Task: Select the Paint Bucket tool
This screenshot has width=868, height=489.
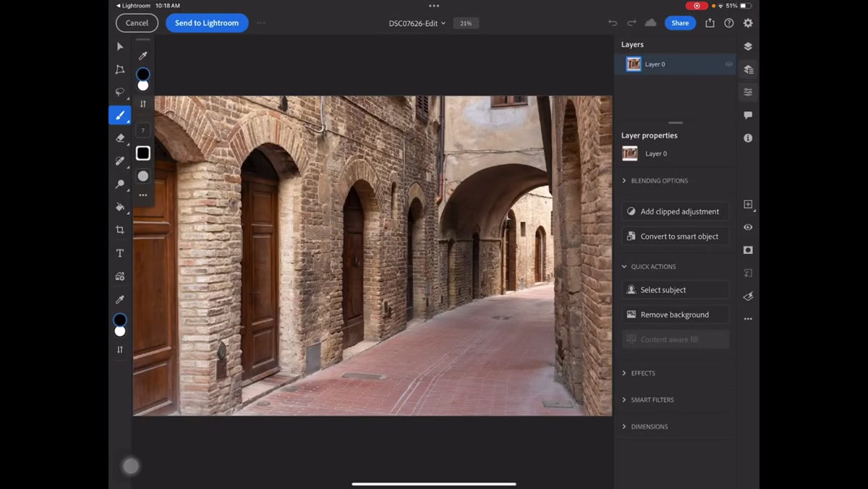Action: (120, 207)
